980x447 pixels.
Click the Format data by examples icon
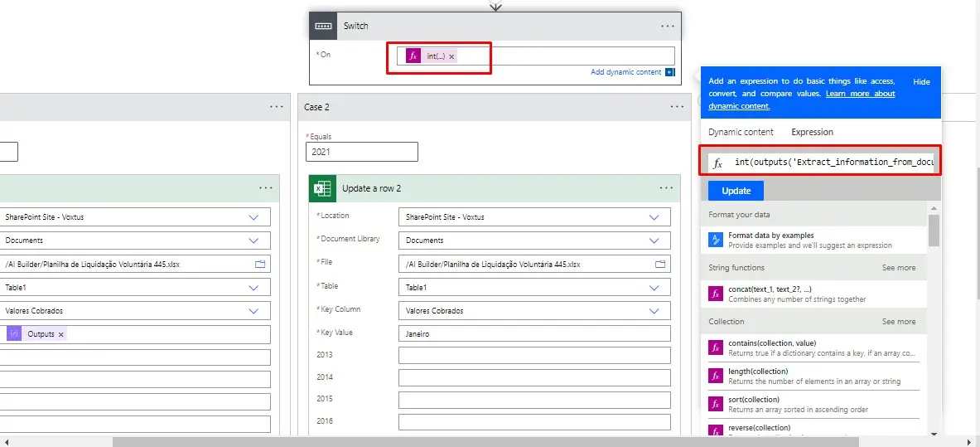(x=716, y=240)
